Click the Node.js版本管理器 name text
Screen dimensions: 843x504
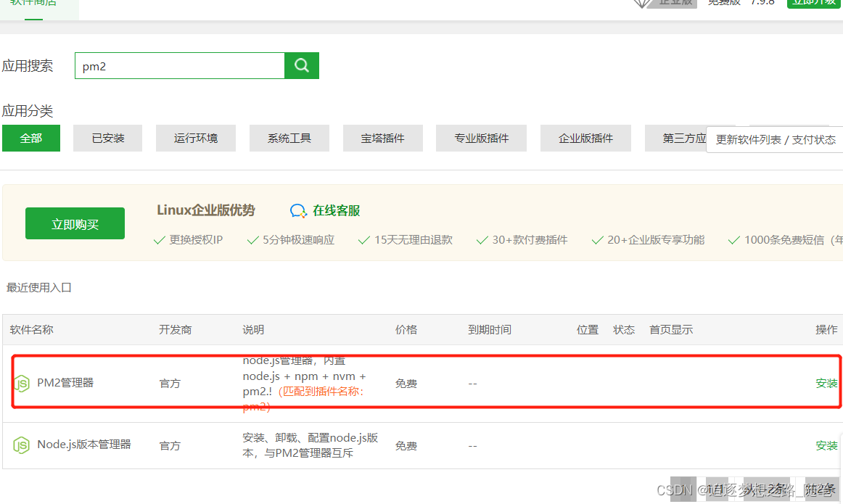click(x=84, y=445)
